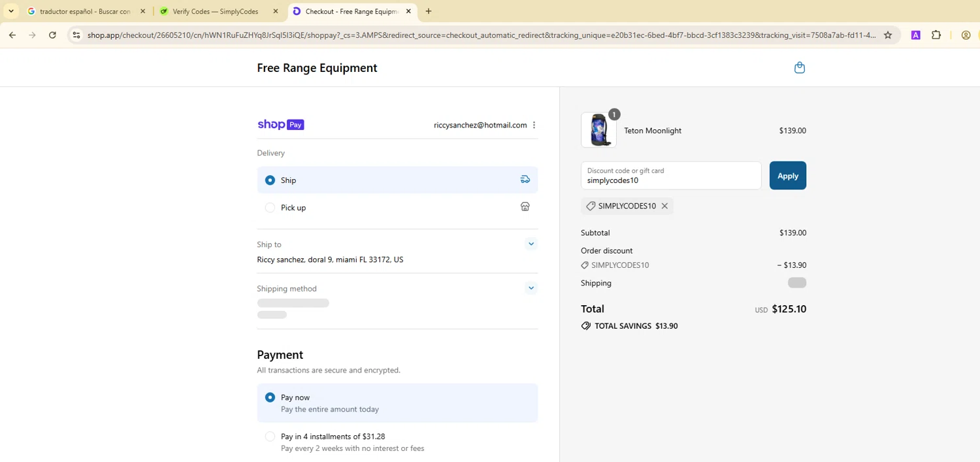
Task: Click the Teton Moonlight product thumbnail
Action: coord(598,130)
